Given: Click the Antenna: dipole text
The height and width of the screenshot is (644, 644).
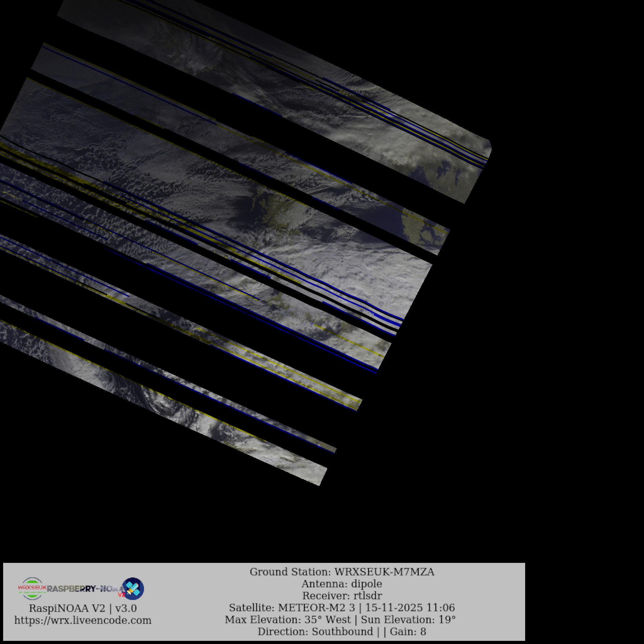Looking at the screenshot, I should click(x=342, y=584).
